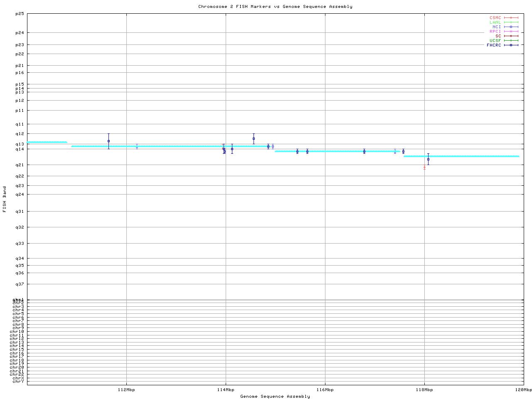This screenshot has height=399, width=532.
Task: Select the faint marker below q21 at 118Mbp
Action: click(424, 168)
